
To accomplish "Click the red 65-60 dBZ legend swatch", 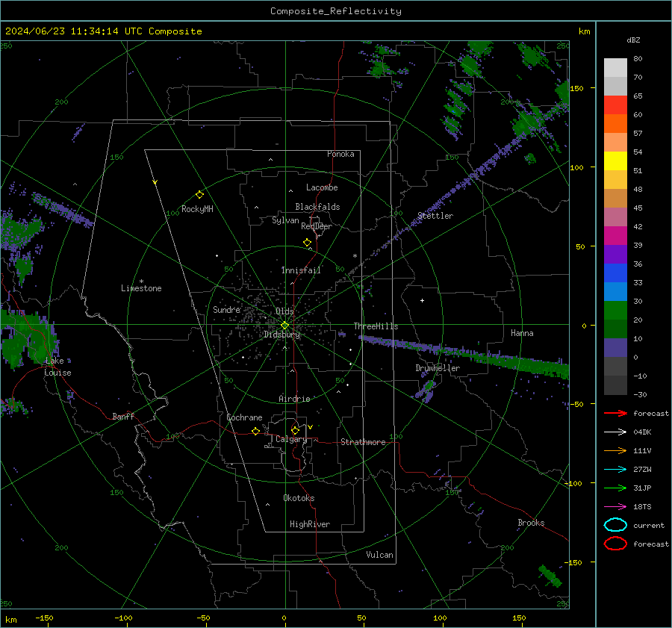I will tap(615, 105).
